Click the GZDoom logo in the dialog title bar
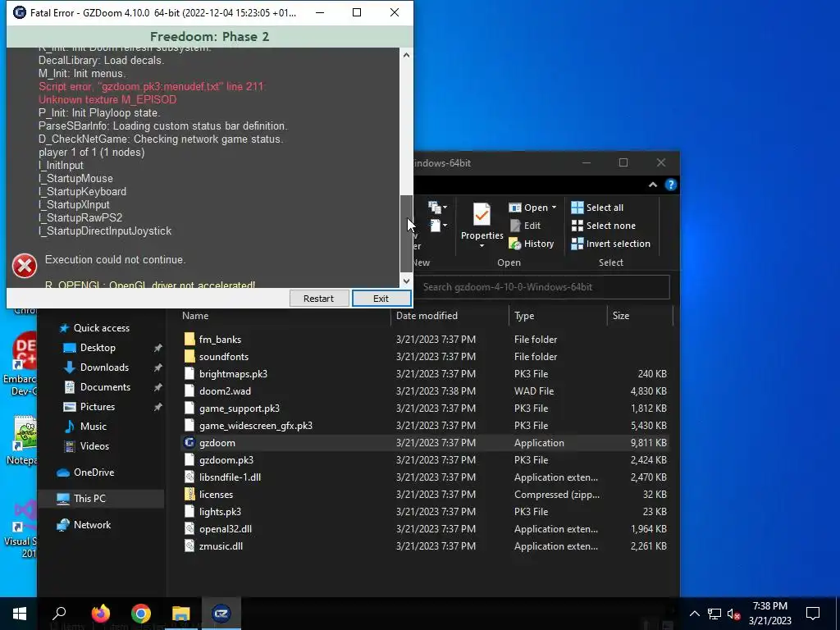Viewport: 840px width, 630px height. 20,12
